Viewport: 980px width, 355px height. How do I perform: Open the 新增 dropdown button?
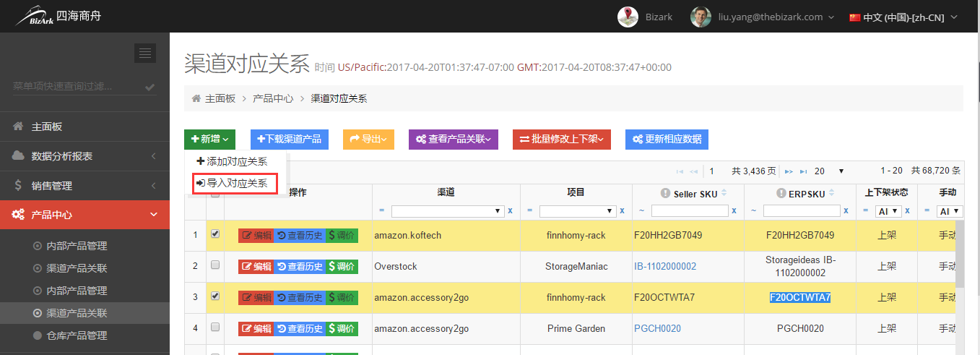tap(209, 140)
